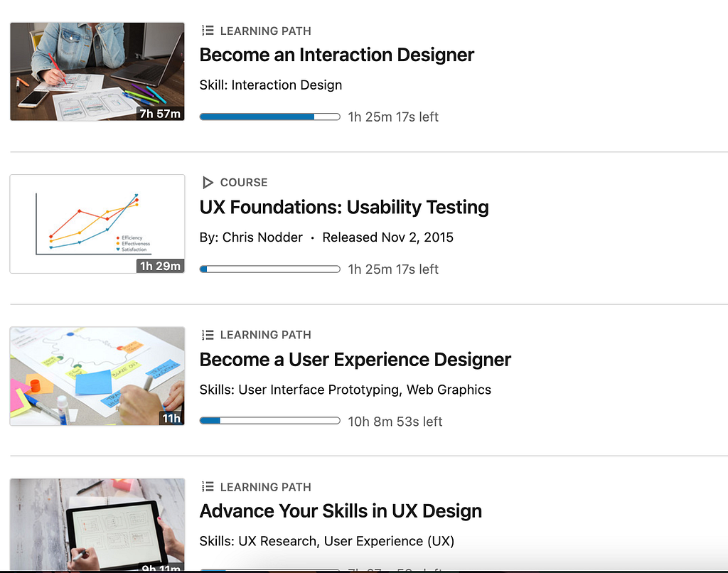
Task: Open the Become an Interaction Designer thumbnail
Action: [x=97, y=71]
